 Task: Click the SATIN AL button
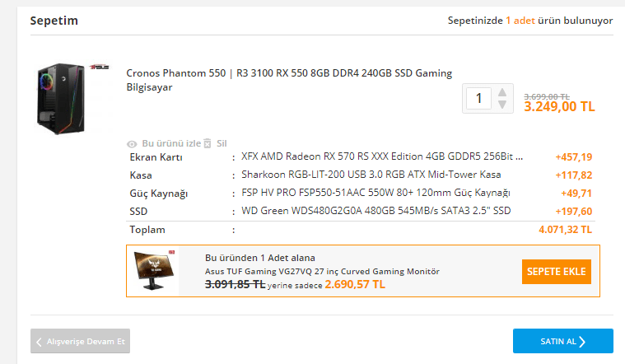(562, 341)
